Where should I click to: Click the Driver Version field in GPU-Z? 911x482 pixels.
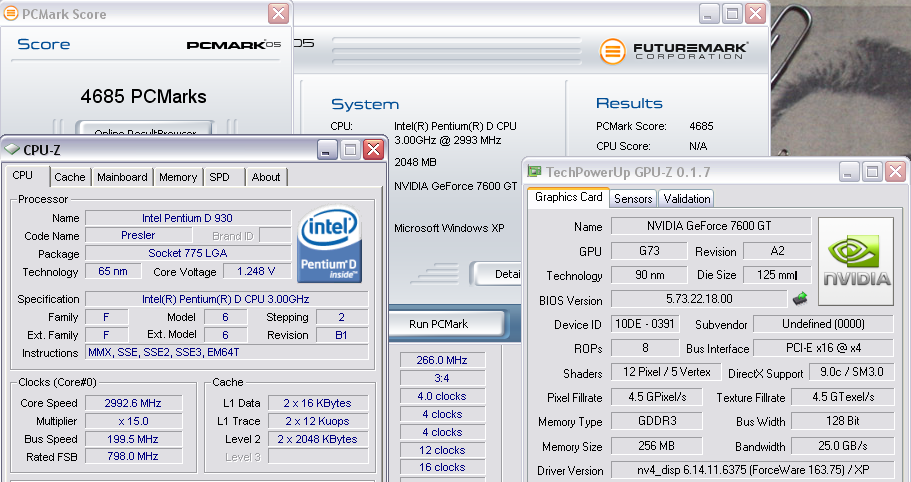(x=752, y=470)
